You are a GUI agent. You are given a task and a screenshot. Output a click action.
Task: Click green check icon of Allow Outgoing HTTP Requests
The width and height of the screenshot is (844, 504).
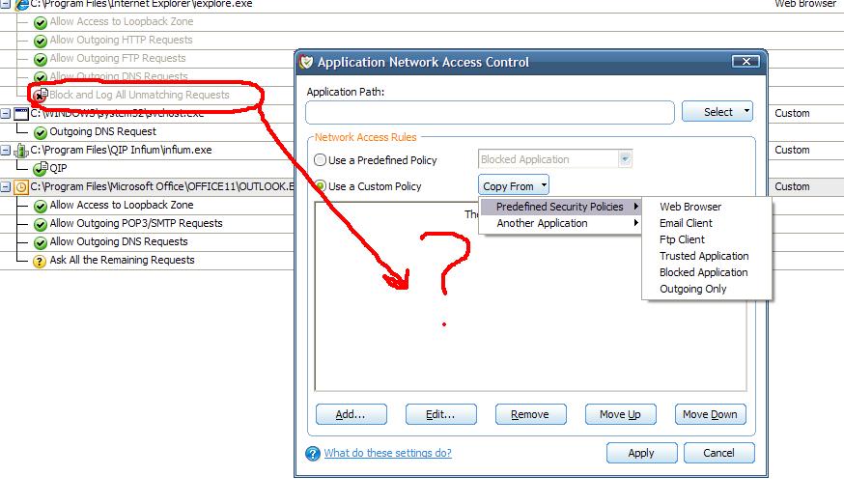coord(40,41)
